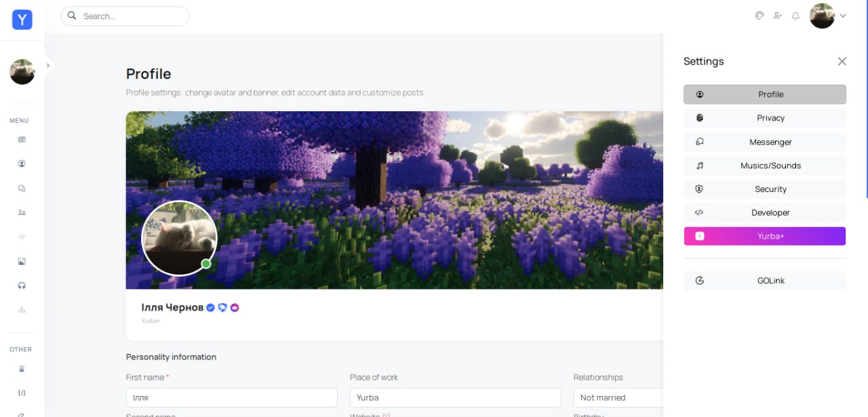Select Developer in Settings panel
This screenshot has width=868, height=417.
(765, 212)
